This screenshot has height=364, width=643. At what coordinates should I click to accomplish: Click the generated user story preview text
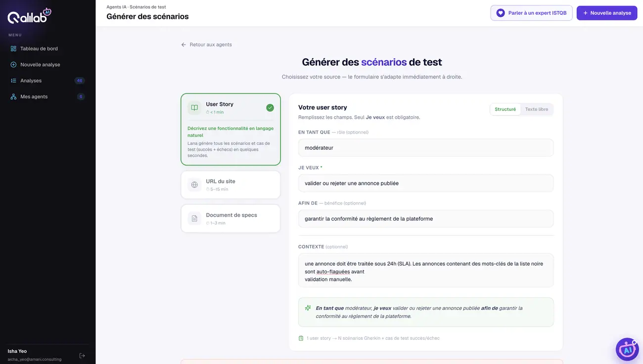coord(419,312)
